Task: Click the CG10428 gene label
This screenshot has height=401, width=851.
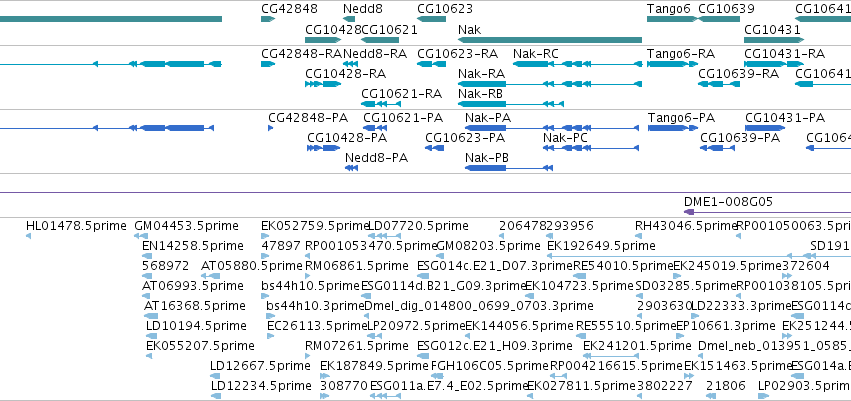Action: tap(333, 29)
